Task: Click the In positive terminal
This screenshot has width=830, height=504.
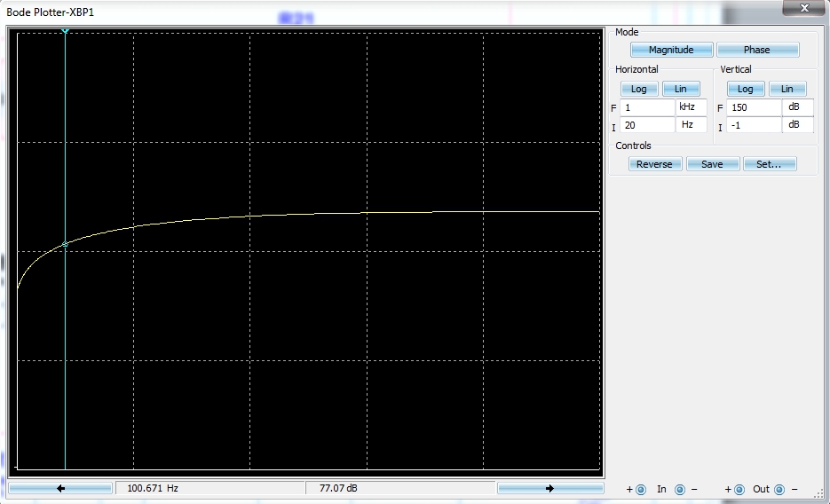Action: pos(641,489)
